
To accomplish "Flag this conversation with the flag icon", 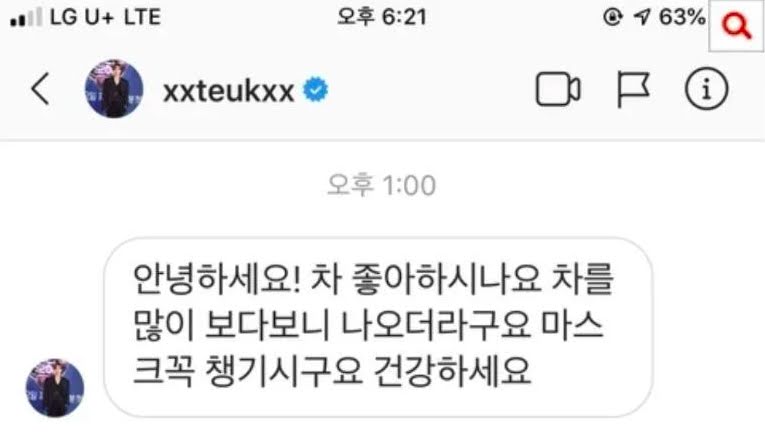I will [633, 89].
